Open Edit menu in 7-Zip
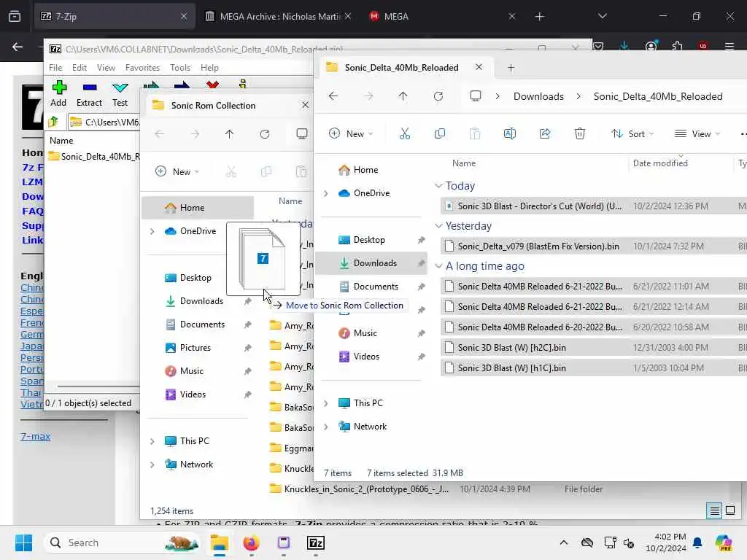The width and height of the screenshot is (747, 560). coord(79,68)
